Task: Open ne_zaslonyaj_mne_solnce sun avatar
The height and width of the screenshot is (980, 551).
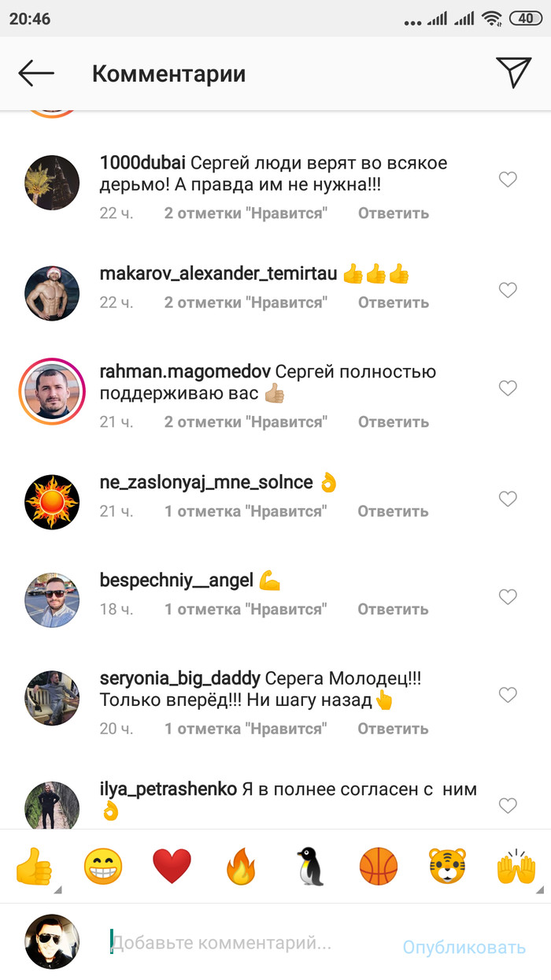Action: pyautogui.click(x=53, y=501)
